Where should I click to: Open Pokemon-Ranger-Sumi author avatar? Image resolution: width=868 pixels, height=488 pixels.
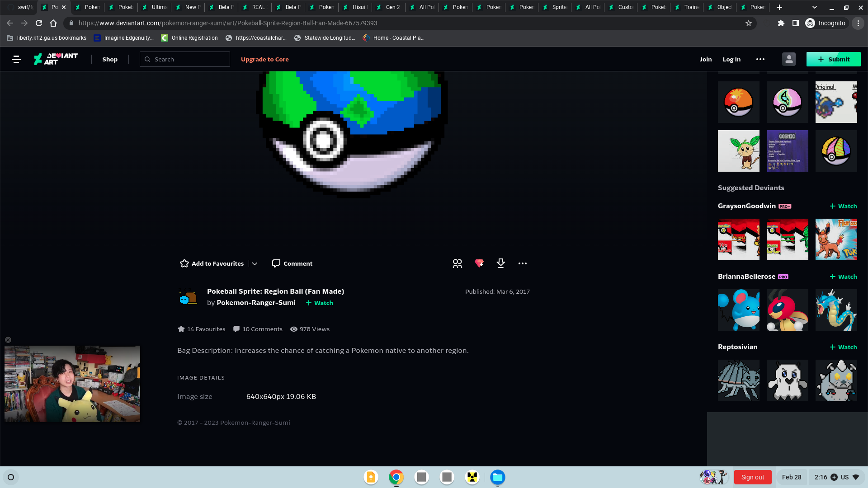click(188, 297)
